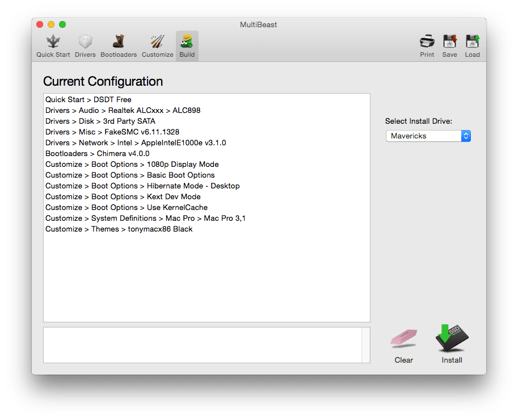Click the Install SSD icon
518x420 pixels.
452,340
